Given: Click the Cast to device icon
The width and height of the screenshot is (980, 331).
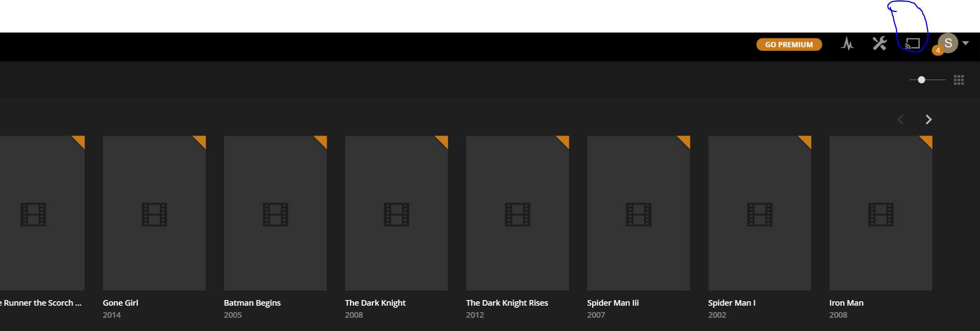Looking at the screenshot, I should pos(913,44).
